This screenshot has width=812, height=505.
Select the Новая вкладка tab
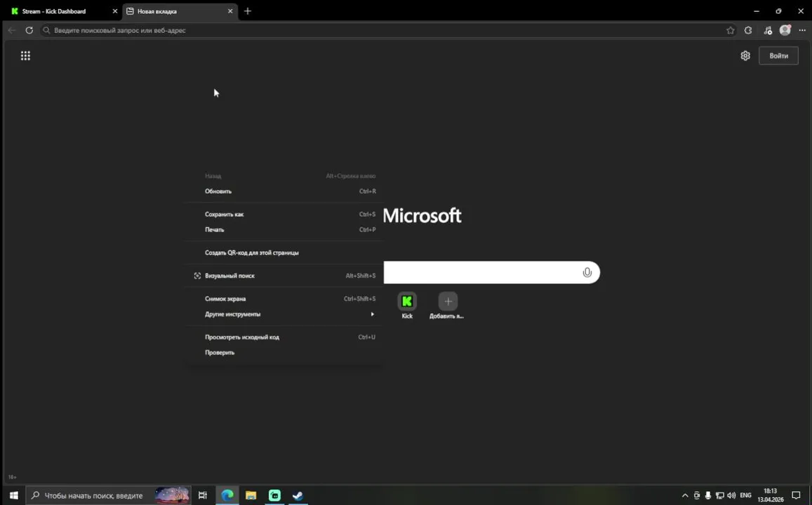pyautogui.click(x=179, y=11)
